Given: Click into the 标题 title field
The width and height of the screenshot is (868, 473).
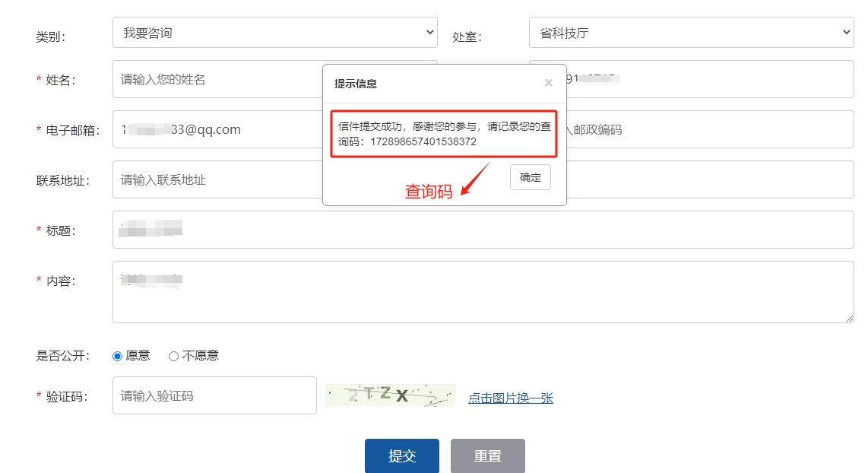Looking at the screenshot, I should [483, 230].
